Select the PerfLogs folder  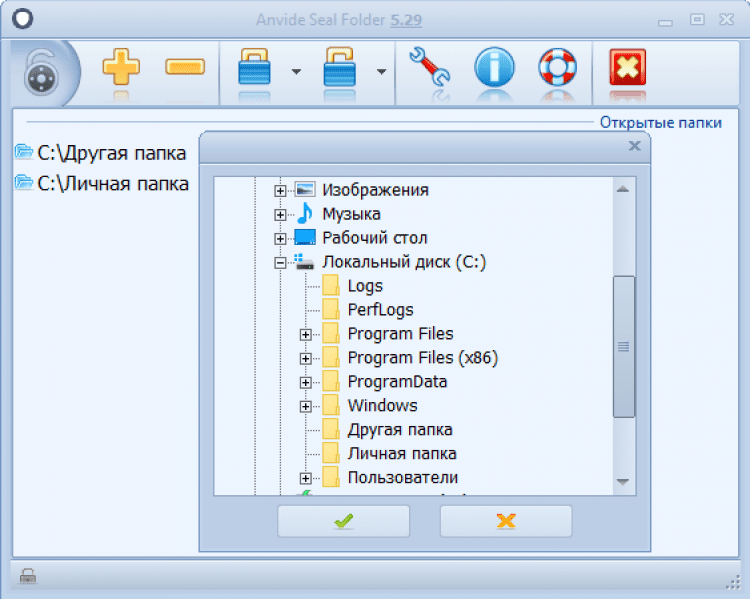(380, 310)
